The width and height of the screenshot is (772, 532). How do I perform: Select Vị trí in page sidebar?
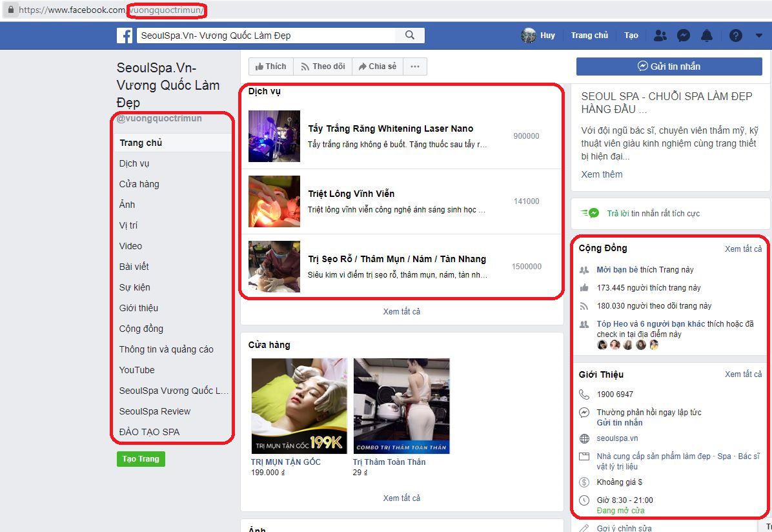pos(128,225)
